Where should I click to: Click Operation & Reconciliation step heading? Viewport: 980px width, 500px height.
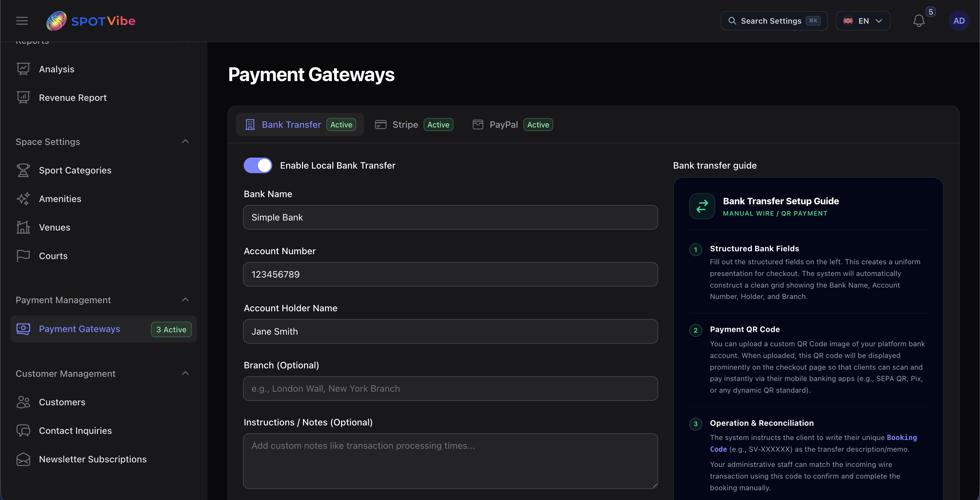(x=762, y=423)
